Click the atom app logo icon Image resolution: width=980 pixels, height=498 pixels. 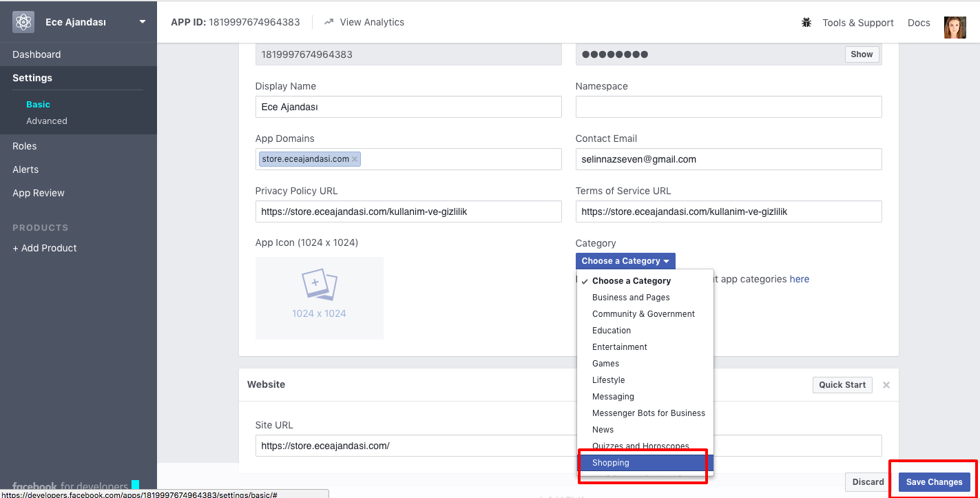(23, 22)
